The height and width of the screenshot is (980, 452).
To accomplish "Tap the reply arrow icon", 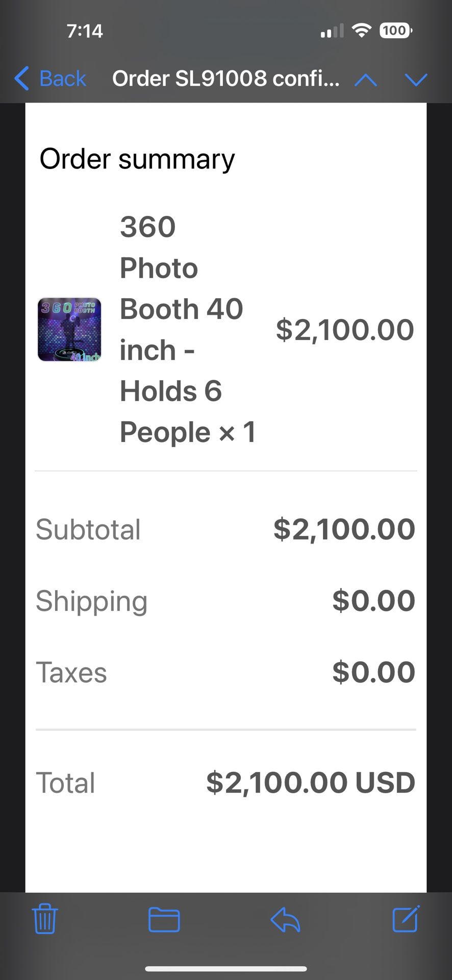I will 285,920.
